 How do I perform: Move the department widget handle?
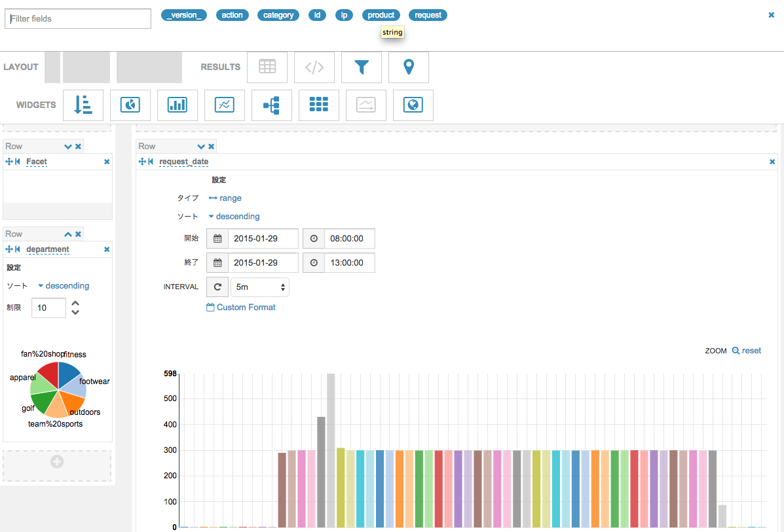(x=9, y=249)
